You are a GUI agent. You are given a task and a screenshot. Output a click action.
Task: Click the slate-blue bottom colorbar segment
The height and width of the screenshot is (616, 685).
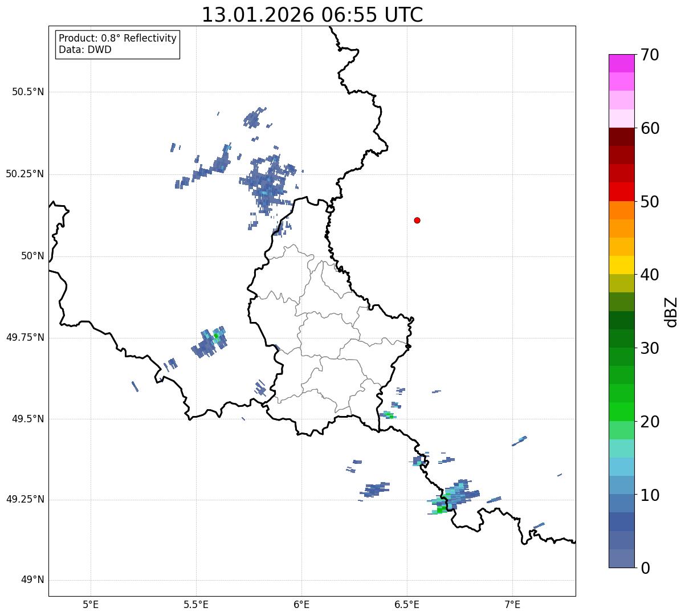click(622, 558)
